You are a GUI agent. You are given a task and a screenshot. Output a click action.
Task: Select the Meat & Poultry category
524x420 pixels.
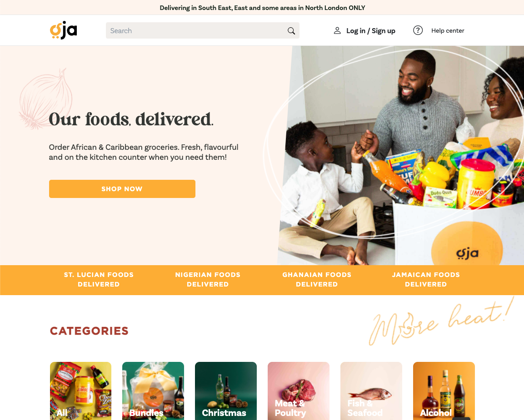pos(299,391)
